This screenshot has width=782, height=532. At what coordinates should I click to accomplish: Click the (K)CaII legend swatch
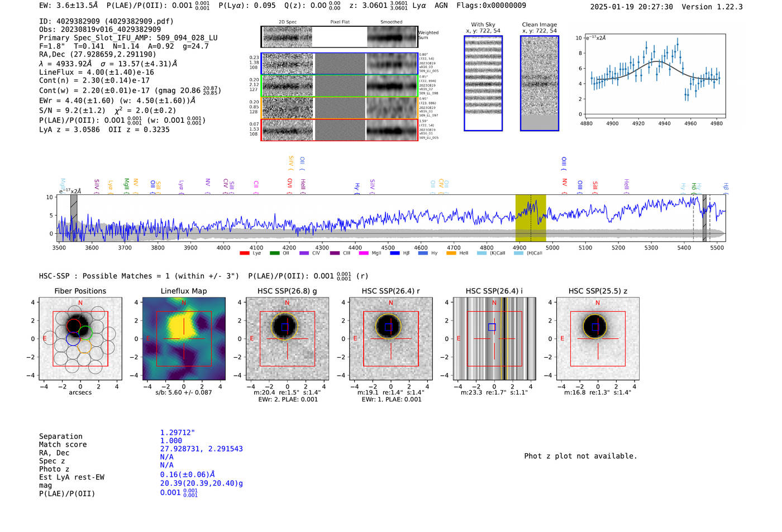481,253
